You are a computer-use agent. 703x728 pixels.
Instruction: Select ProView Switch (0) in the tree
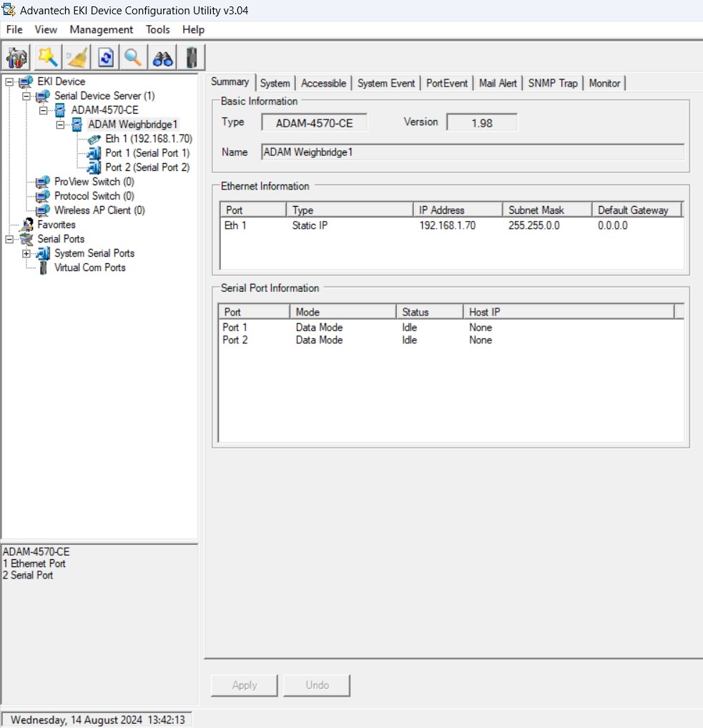tap(94, 182)
